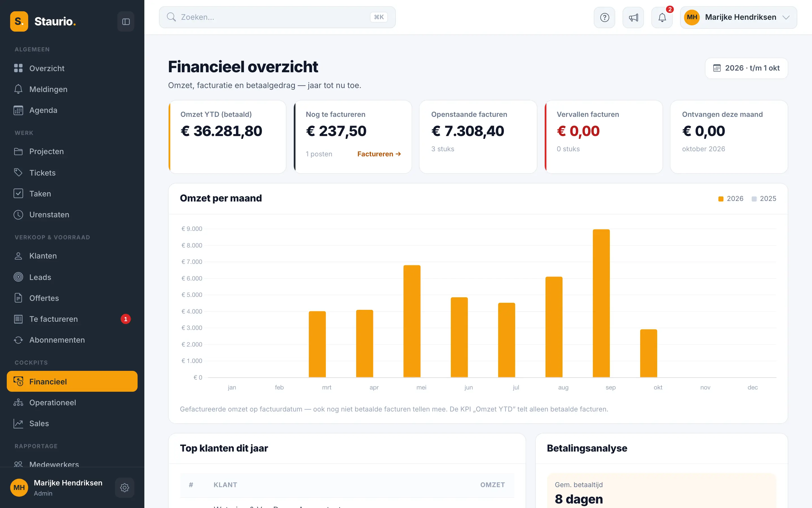Open the Taken section
The width and height of the screenshot is (812, 508).
(x=72, y=194)
